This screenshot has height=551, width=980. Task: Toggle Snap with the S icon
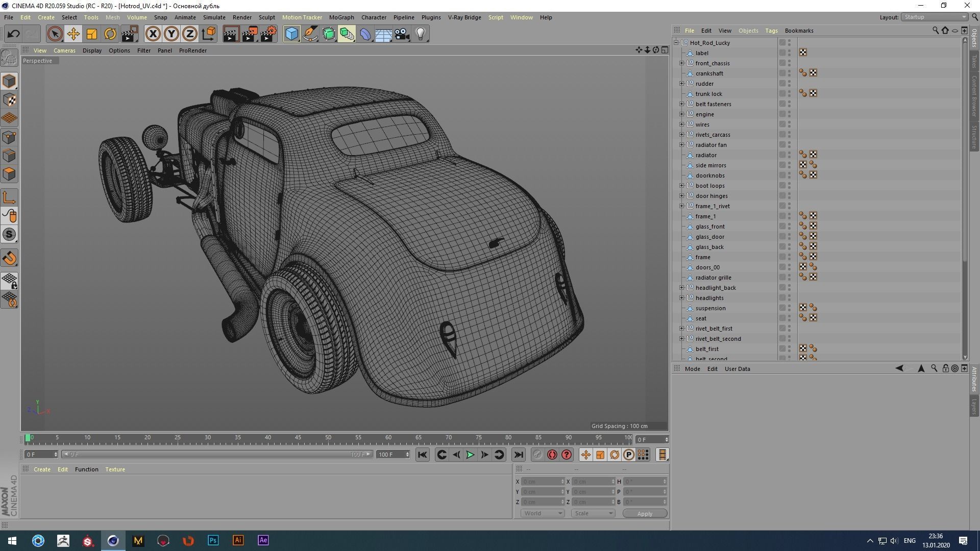pos(9,235)
